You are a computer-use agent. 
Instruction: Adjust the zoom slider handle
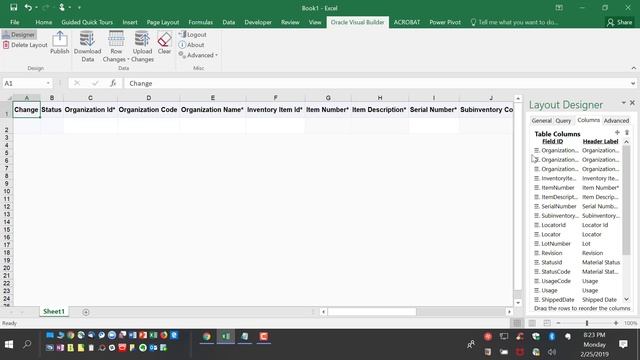tap(587, 323)
